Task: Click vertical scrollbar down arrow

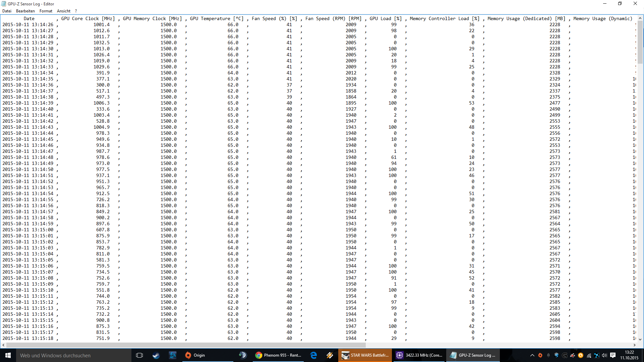Action: 640,339
